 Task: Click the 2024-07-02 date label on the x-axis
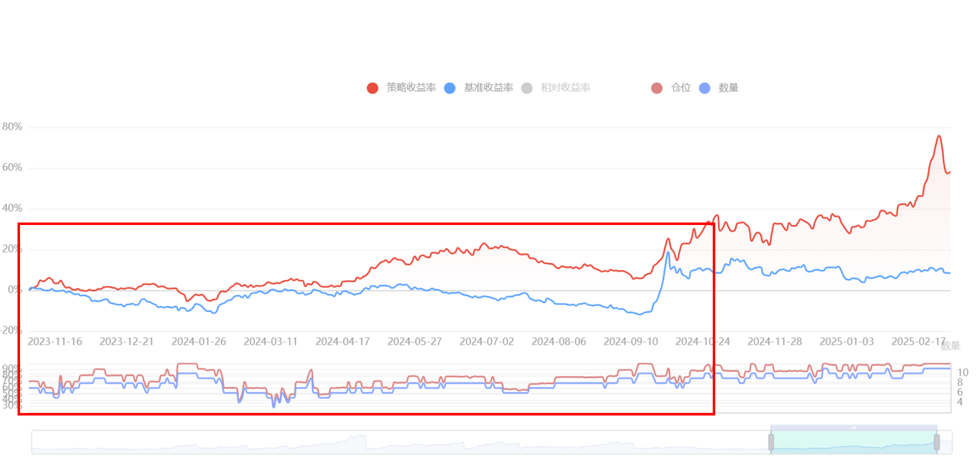tap(486, 341)
